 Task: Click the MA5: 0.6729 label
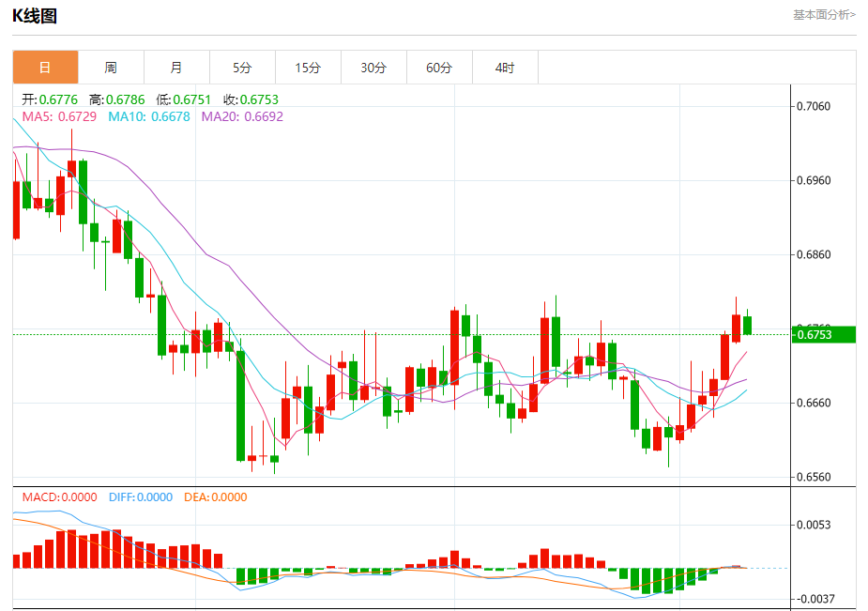pyautogui.click(x=59, y=116)
